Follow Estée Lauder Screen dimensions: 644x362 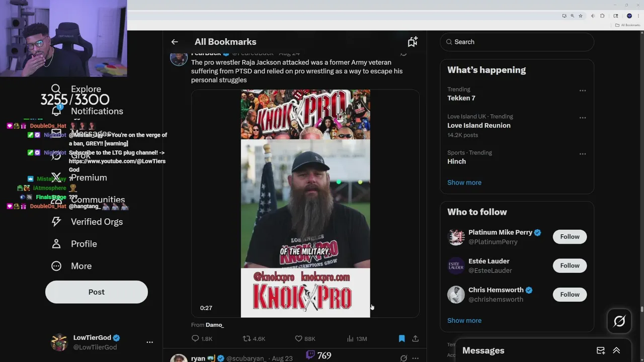pos(570,265)
